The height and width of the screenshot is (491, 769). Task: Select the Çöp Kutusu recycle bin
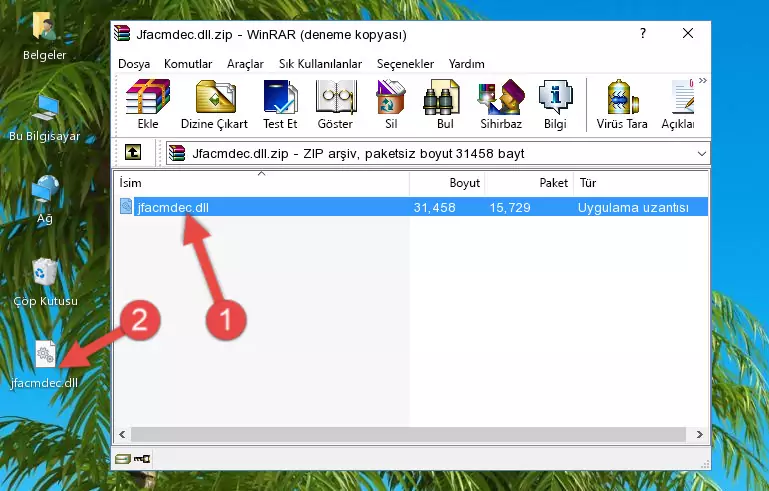click(45, 282)
